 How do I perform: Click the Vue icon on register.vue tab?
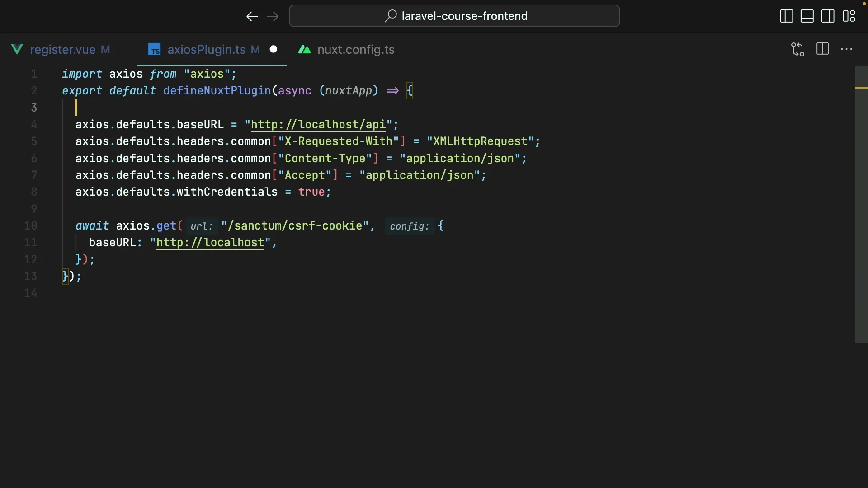tap(17, 49)
